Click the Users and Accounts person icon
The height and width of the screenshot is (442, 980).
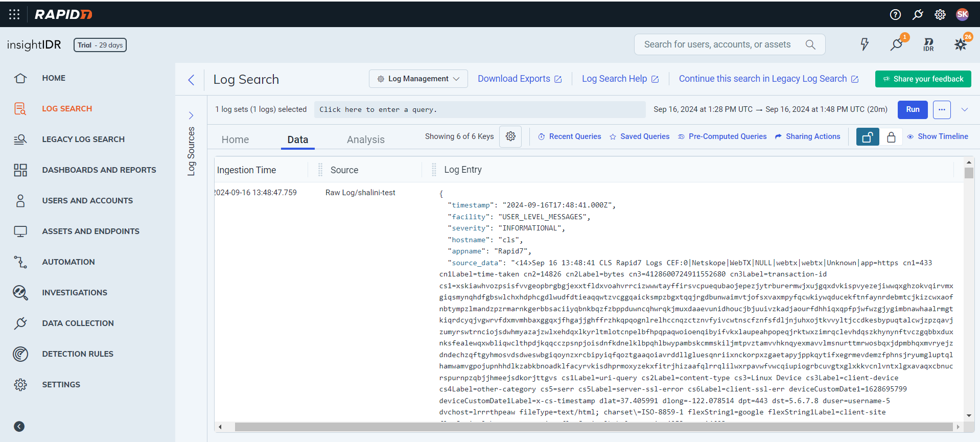pyautogui.click(x=20, y=201)
